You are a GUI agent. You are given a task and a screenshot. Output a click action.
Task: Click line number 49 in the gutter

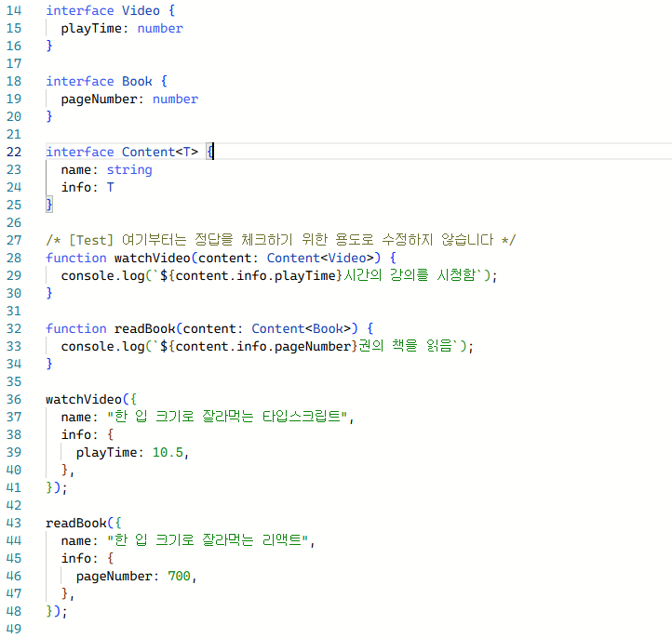(14, 629)
